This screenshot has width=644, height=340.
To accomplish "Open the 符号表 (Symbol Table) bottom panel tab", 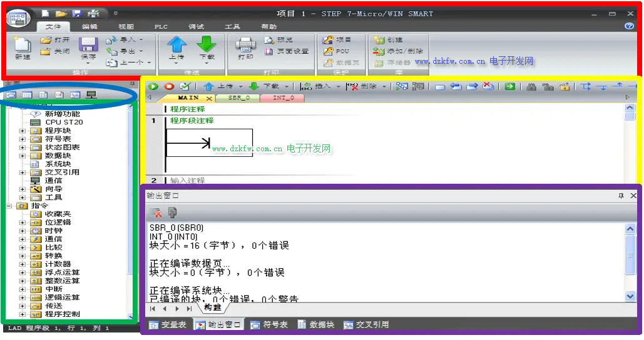I will (x=269, y=325).
